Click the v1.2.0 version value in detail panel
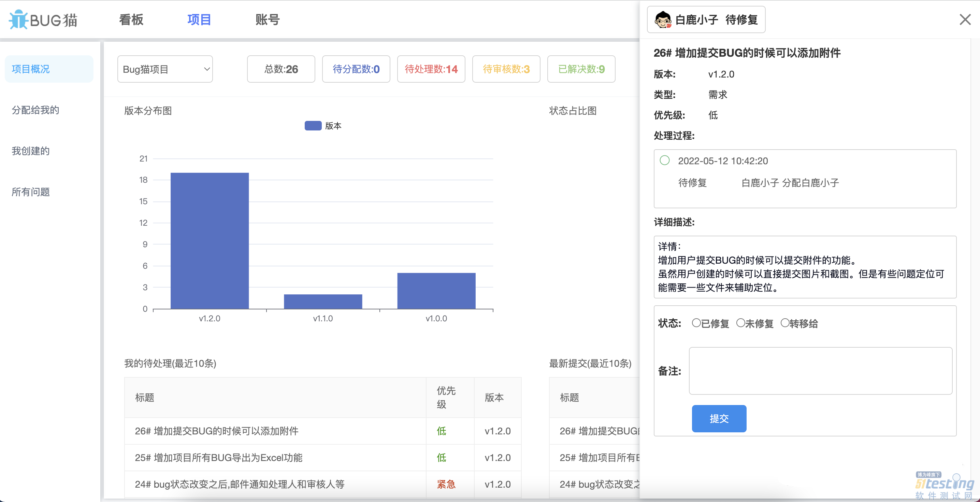The image size is (980, 502). coord(721,74)
